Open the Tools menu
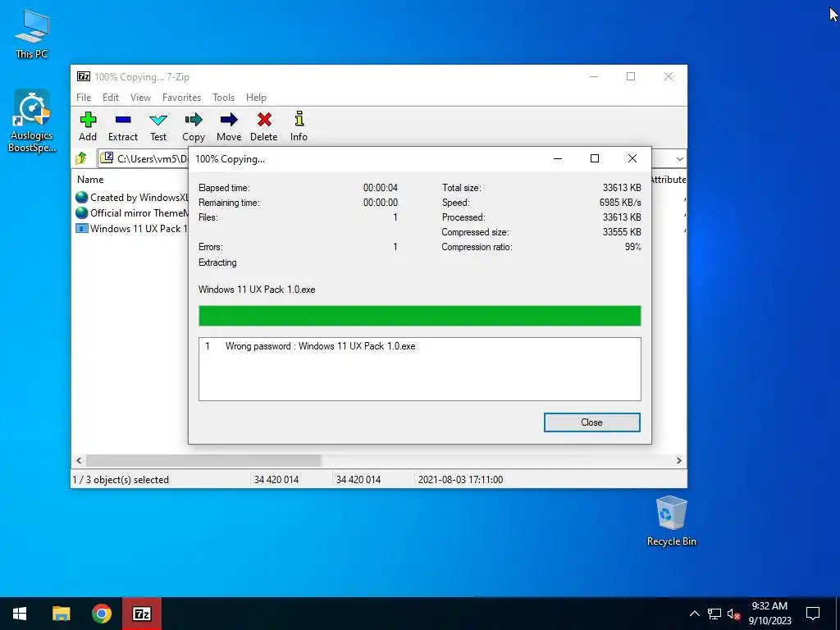The width and height of the screenshot is (840, 630). click(x=223, y=98)
